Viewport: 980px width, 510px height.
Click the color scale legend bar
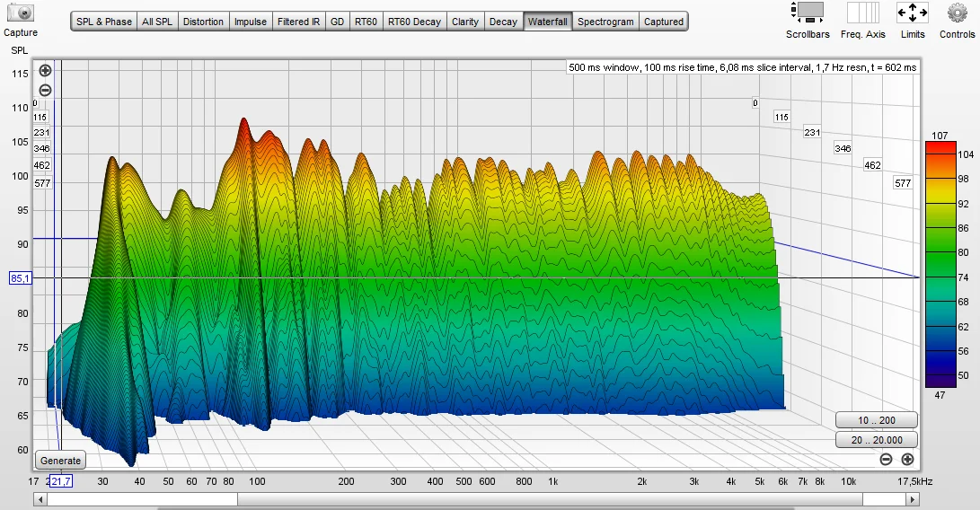point(940,265)
